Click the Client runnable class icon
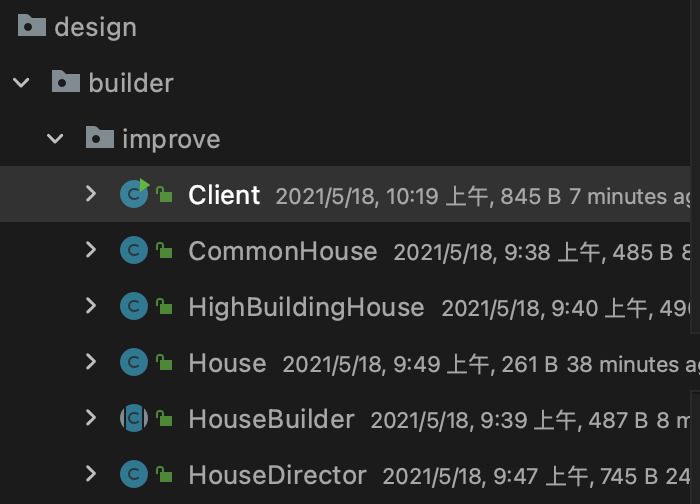Image resolution: width=700 pixels, height=504 pixels. 134,193
